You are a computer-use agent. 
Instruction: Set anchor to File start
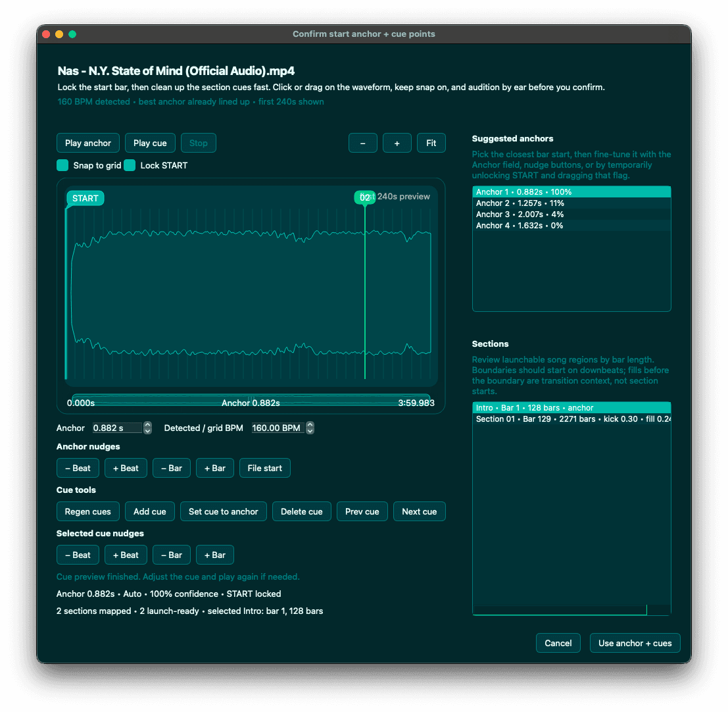click(x=264, y=468)
